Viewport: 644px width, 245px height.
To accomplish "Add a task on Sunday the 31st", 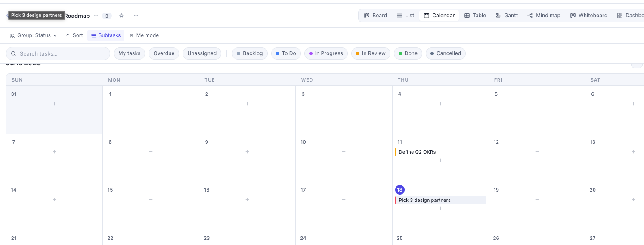I will (54, 104).
